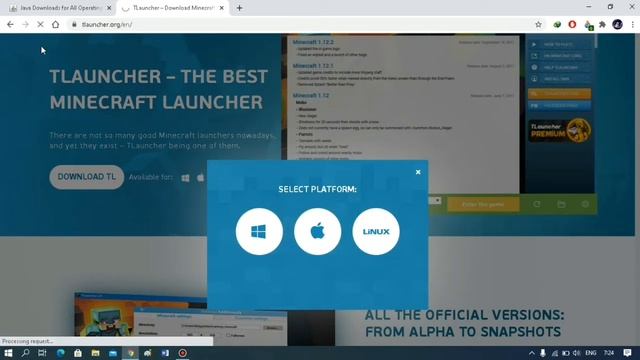This screenshot has height=360, width=640.
Task: Go back to previous page
Action: click(x=10, y=24)
